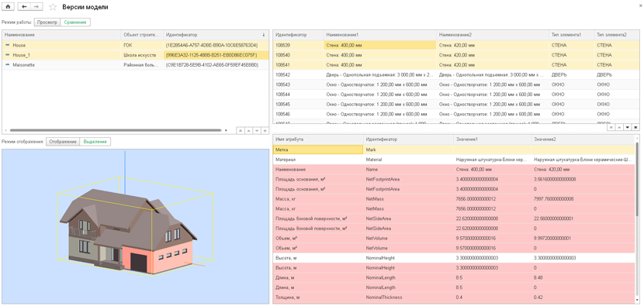The height and width of the screenshot is (306, 644).
Task: Navigate forward with the right arrow
Action: pos(36,7)
